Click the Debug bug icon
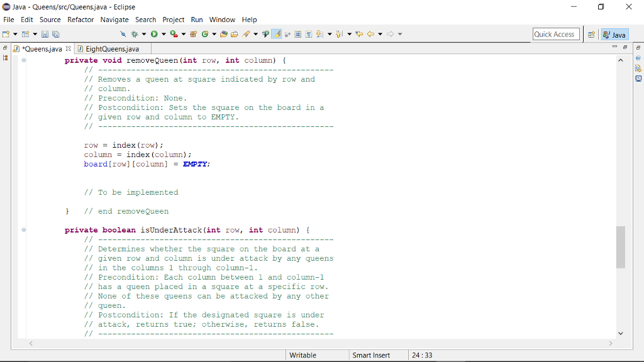644x362 pixels. [x=135, y=34]
